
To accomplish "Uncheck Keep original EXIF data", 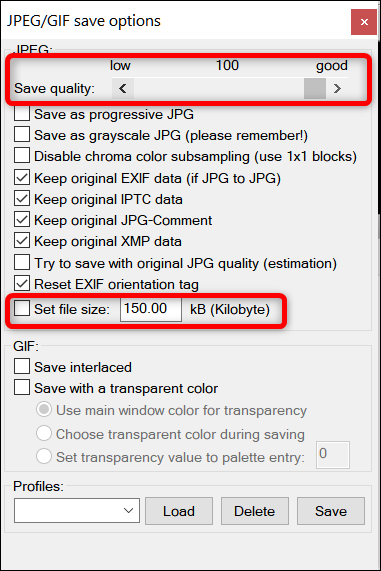I will click(22, 178).
